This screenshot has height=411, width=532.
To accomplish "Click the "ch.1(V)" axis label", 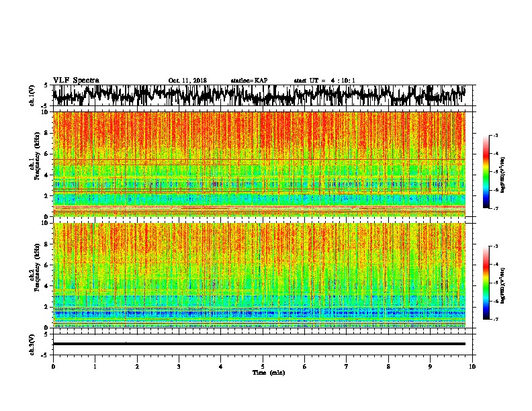I will pyautogui.click(x=32, y=95).
